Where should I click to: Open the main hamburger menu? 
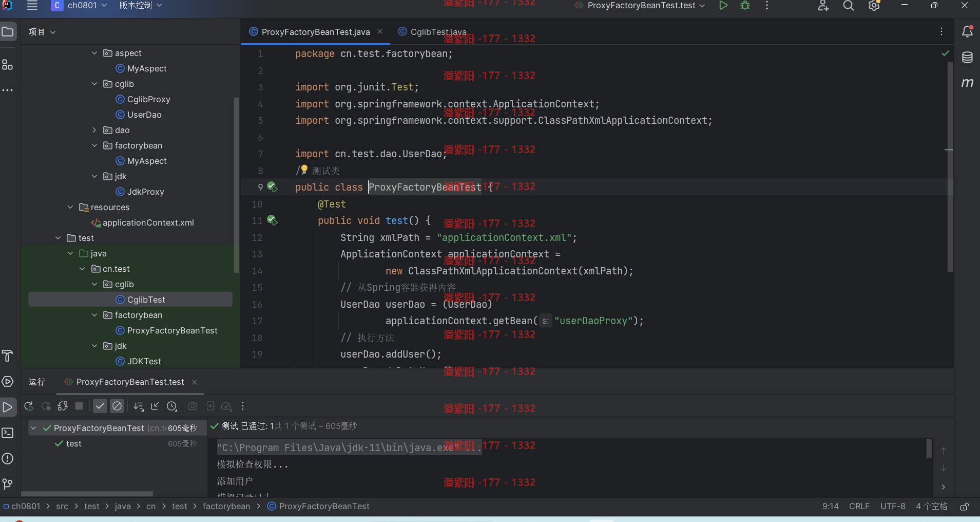(32, 6)
